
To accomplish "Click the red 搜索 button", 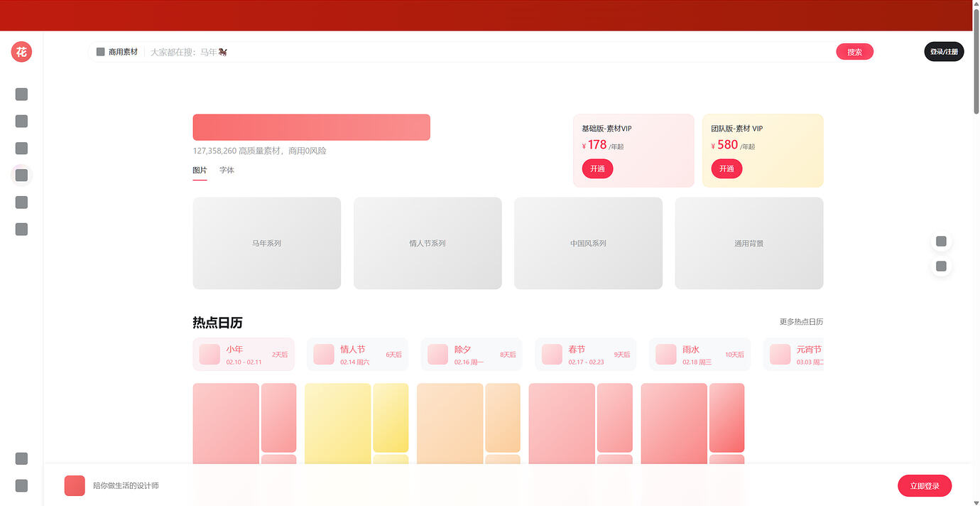I will [x=855, y=52].
